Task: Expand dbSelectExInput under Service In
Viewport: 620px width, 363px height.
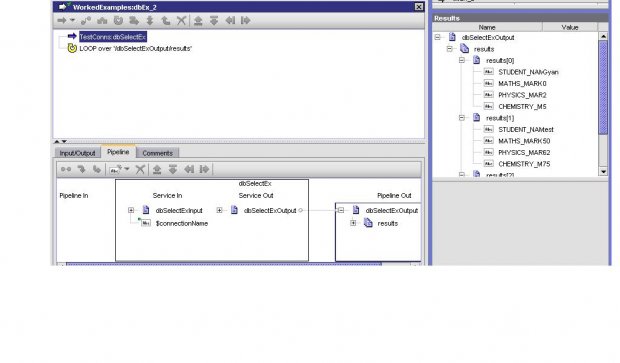Action: tap(131, 210)
